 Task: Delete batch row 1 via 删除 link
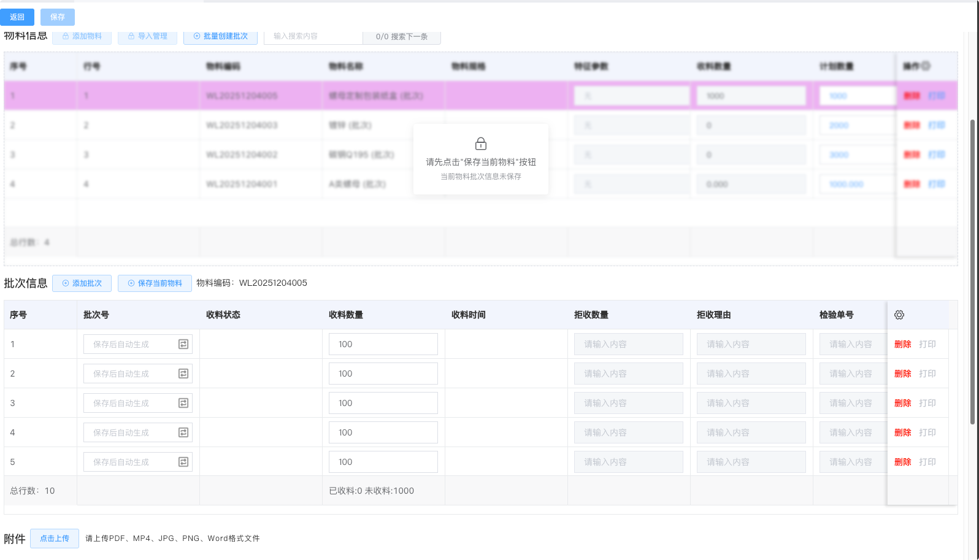(x=902, y=344)
